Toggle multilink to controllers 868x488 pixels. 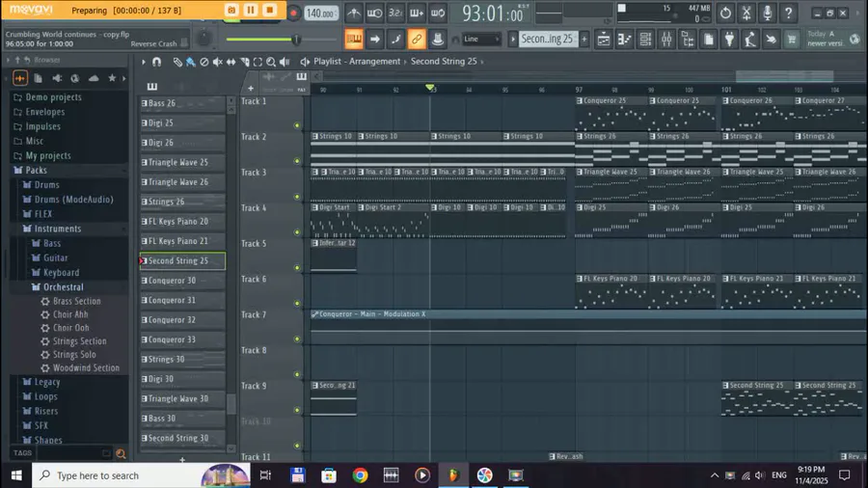click(417, 40)
